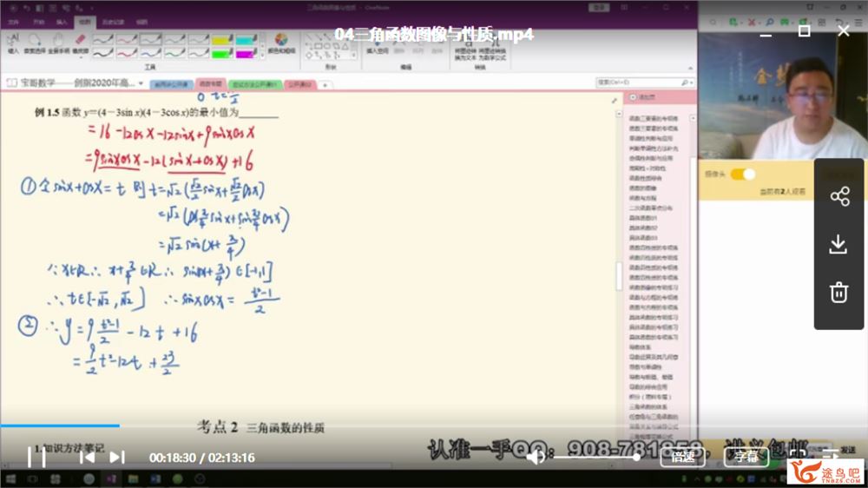
Task: Open the Insert ribbon tab
Action: pos(62,23)
